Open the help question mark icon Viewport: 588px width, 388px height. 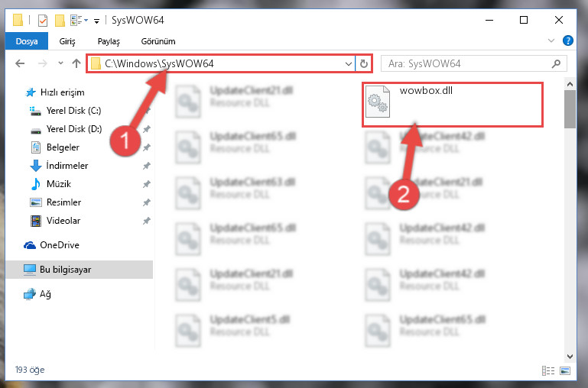point(568,40)
